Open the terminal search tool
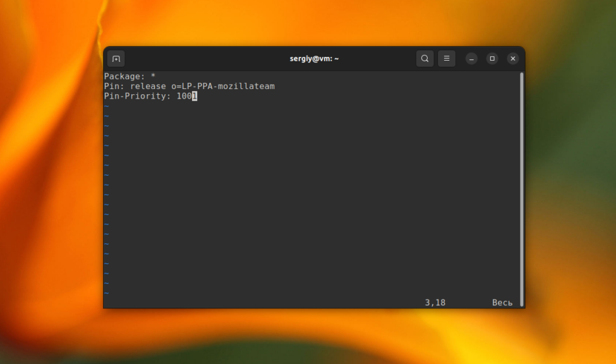This screenshot has height=364, width=616. (x=425, y=59)
